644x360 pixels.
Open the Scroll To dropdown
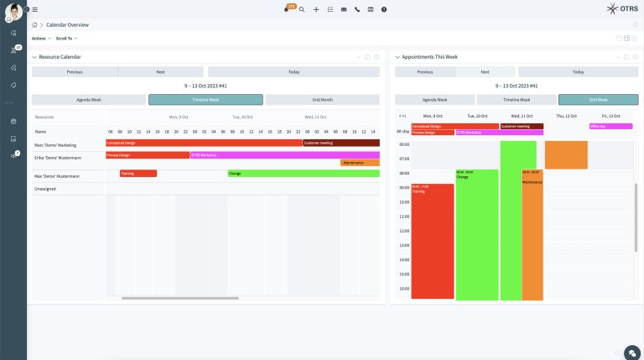point(66,39)
